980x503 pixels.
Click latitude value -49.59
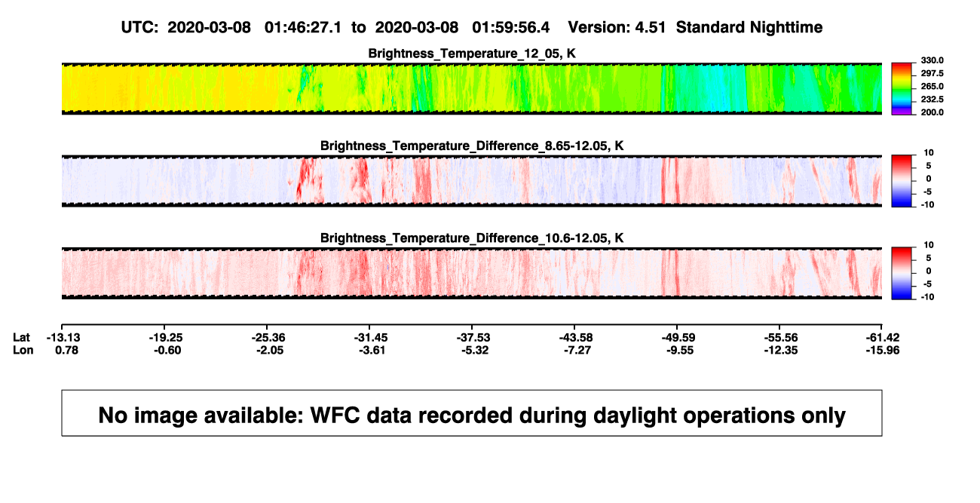679,337
